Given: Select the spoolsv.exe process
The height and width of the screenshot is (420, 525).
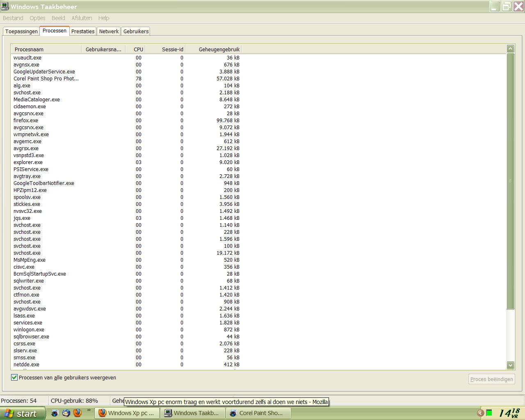Looking at the screenshot, I should (x=126, y=197).
